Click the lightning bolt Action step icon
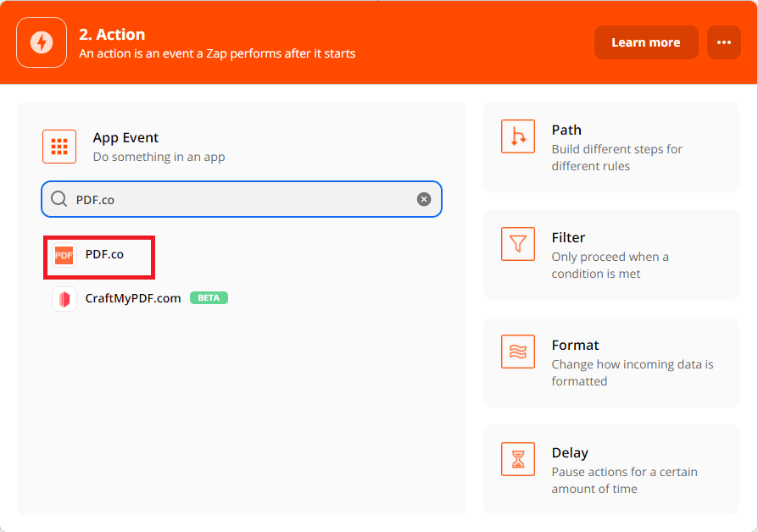Image resolution: width=758 pixels, height=532 pixels. pos(41,42)
